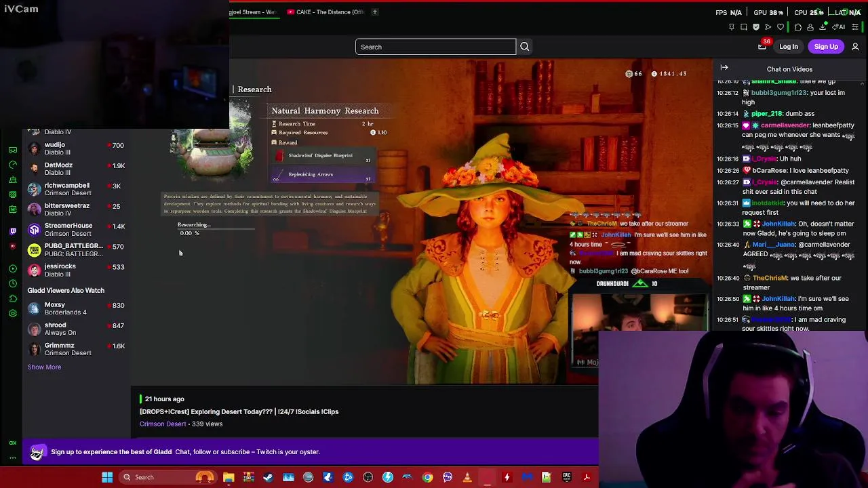Viewport: 868px width, 488px height.
Task: Click the Log In button
Action: tap(789, 47)
